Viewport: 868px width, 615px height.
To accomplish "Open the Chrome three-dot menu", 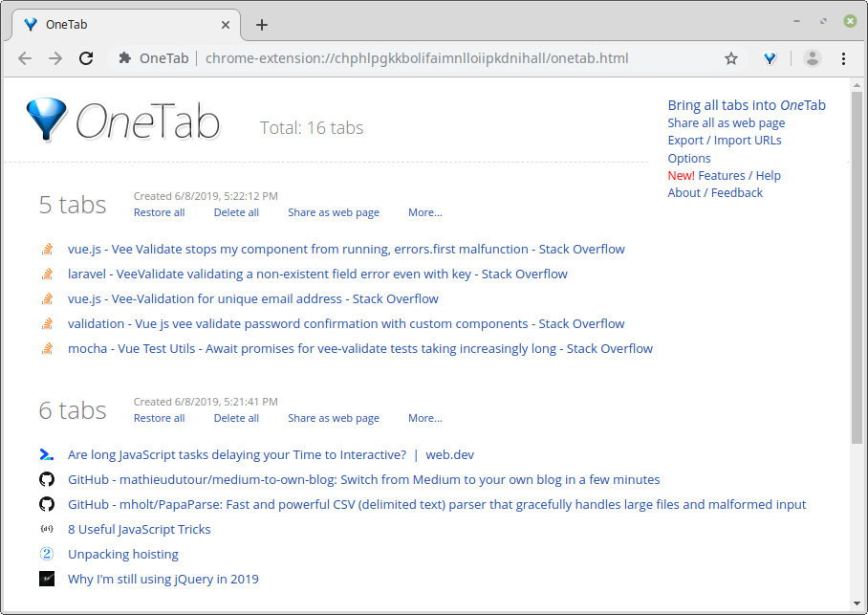I will 843,58.
